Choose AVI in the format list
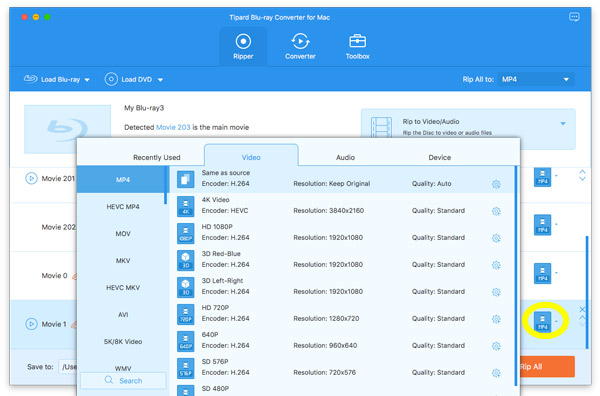This screenshot has height=396, width=600. (123, 315)
